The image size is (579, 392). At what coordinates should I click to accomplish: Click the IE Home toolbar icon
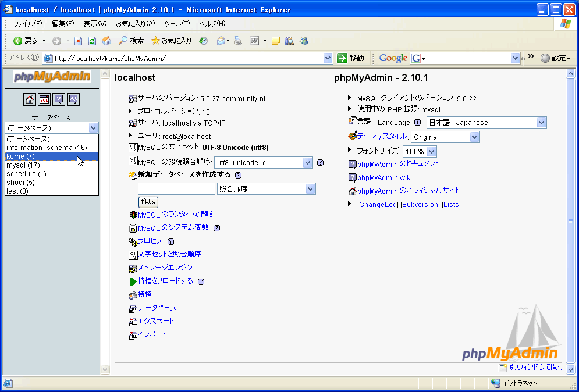point(106,41)
